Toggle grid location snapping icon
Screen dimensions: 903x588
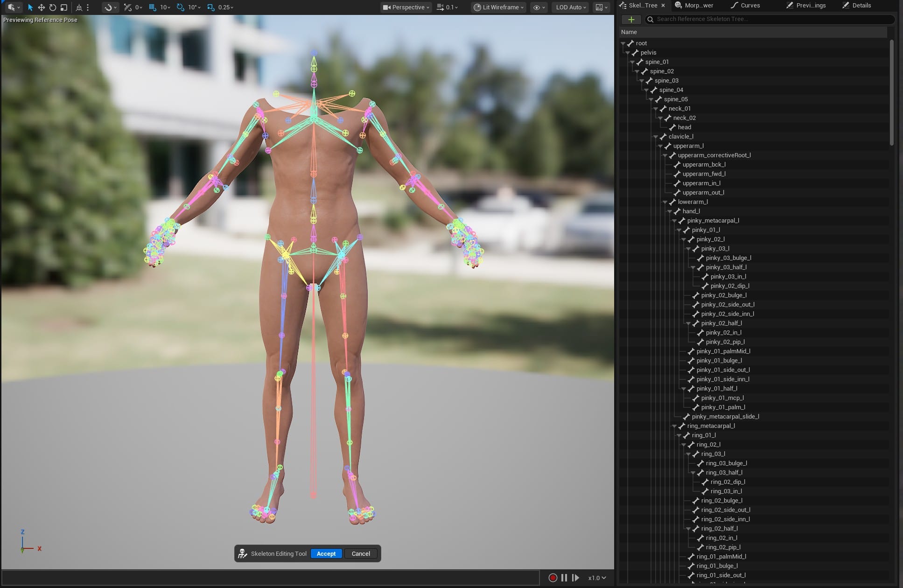(153, 7)
